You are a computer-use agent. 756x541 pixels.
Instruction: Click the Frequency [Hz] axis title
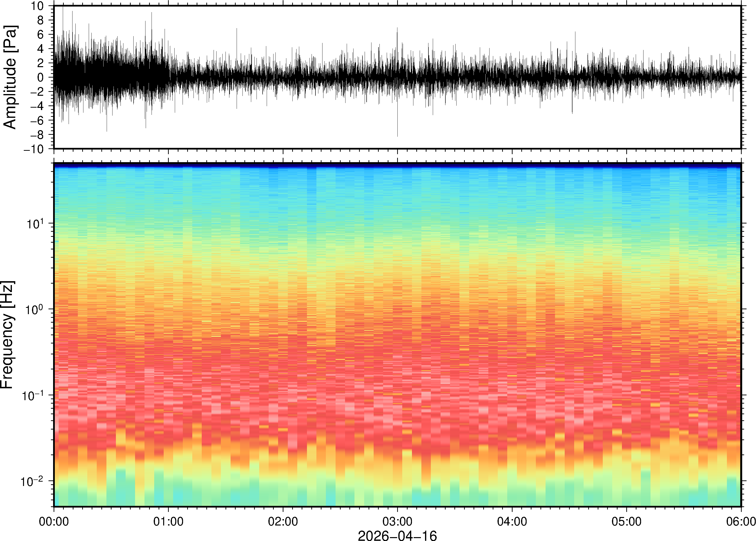[7, 335]
